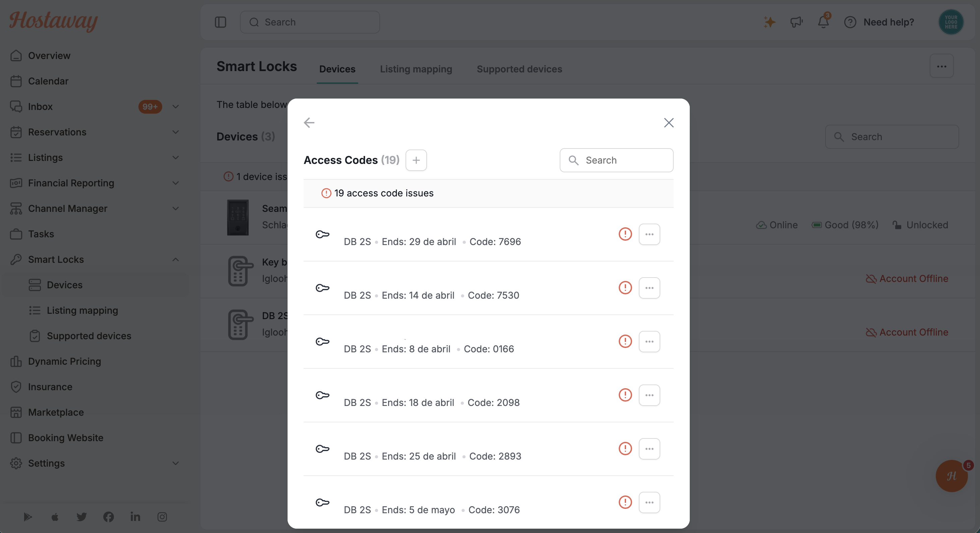This screenshot has height=533, width=980.
Task: Open options menu for Code 0166
Action: point(650,341)
